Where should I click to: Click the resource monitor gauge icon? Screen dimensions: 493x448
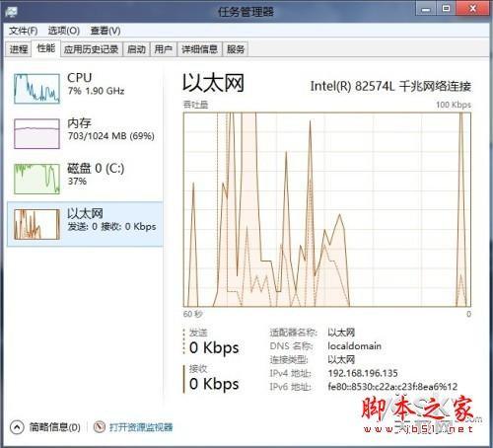(99, 427)
